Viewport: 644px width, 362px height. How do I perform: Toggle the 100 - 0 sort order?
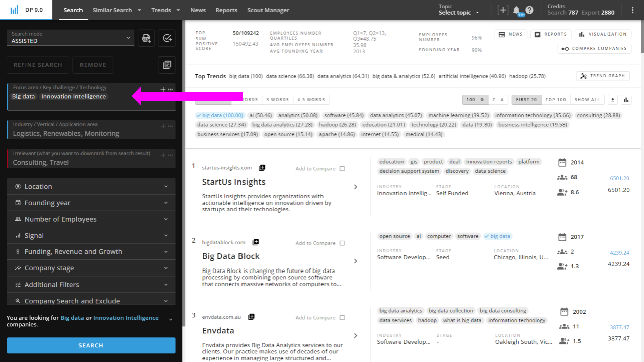[x=475, y=100]
